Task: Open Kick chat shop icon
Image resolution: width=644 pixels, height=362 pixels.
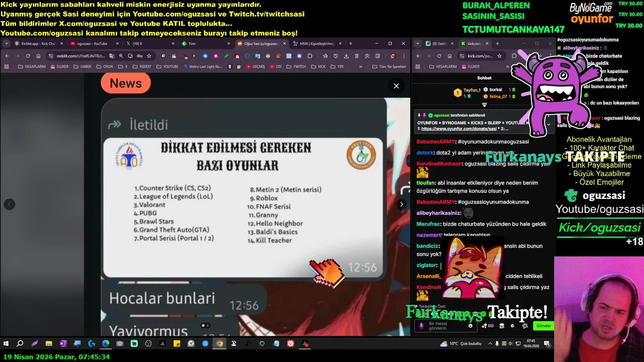Action: coord(502,326)
